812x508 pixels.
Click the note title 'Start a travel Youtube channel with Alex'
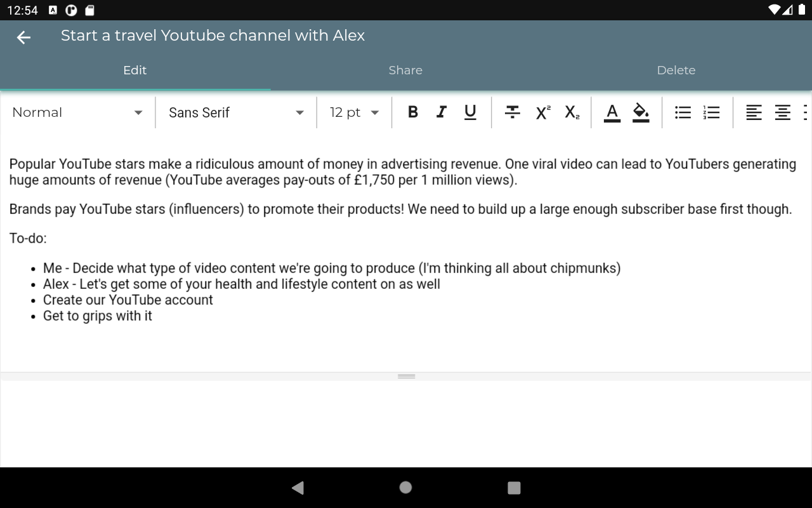coord(213,36)
